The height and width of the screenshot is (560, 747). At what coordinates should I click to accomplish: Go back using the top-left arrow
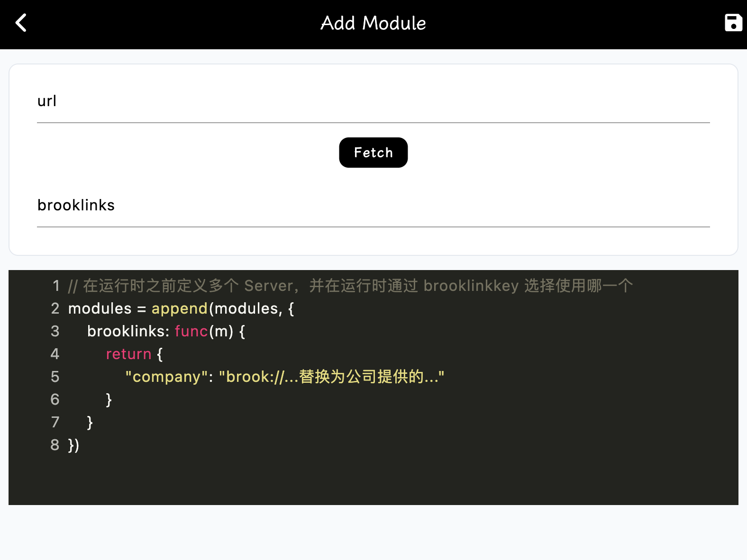tap(21, 23)
